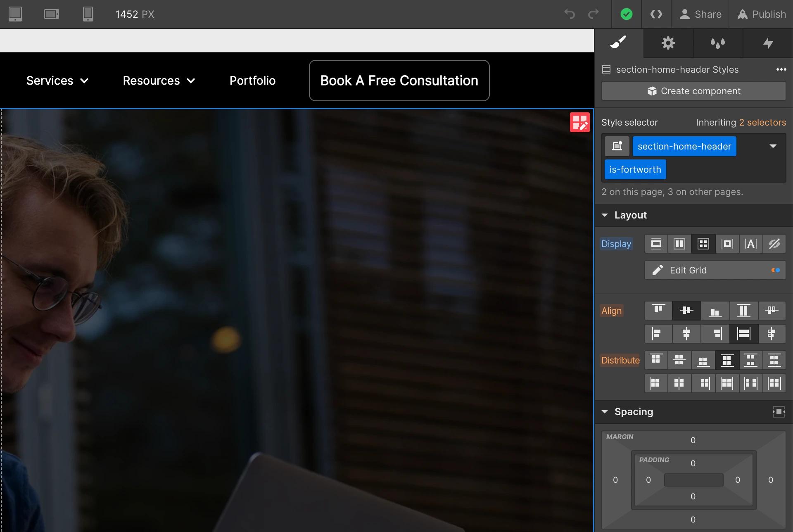Open the Publish menu
This screenshot has height=532, width=793.
[761, 14]
